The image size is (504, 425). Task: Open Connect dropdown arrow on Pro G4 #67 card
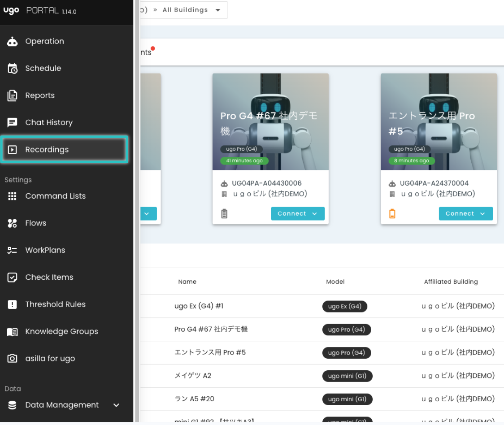pos(315,214)
